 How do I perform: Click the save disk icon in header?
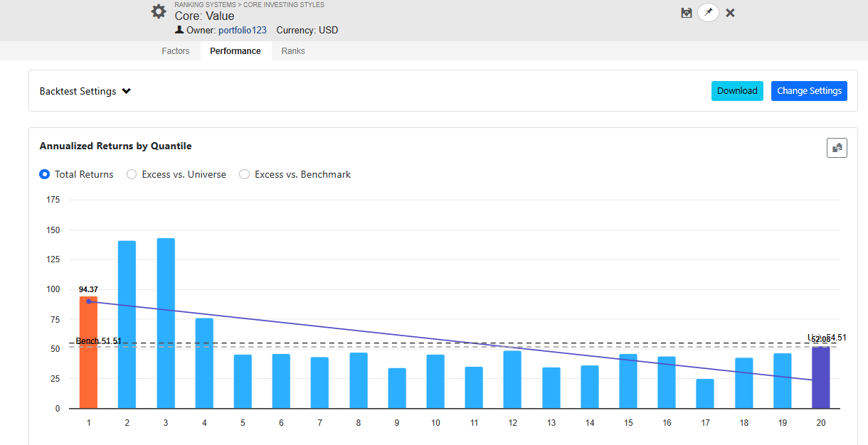tap(687, 13)
